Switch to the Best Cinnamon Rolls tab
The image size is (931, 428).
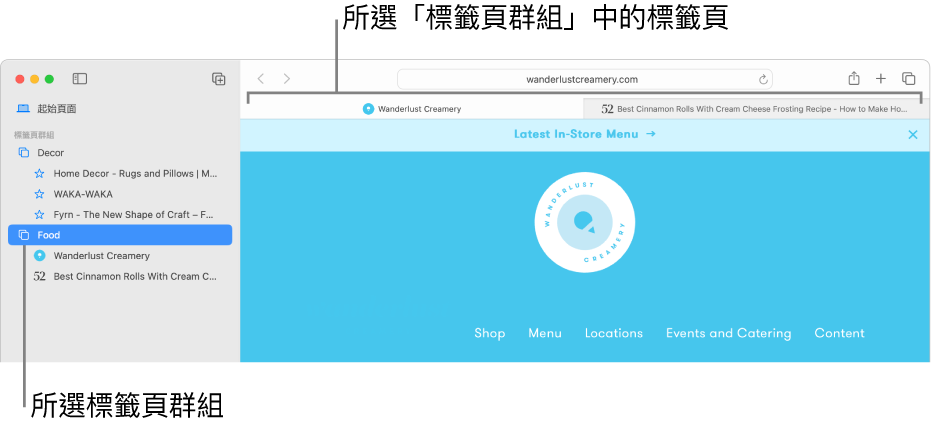[754, 109]
